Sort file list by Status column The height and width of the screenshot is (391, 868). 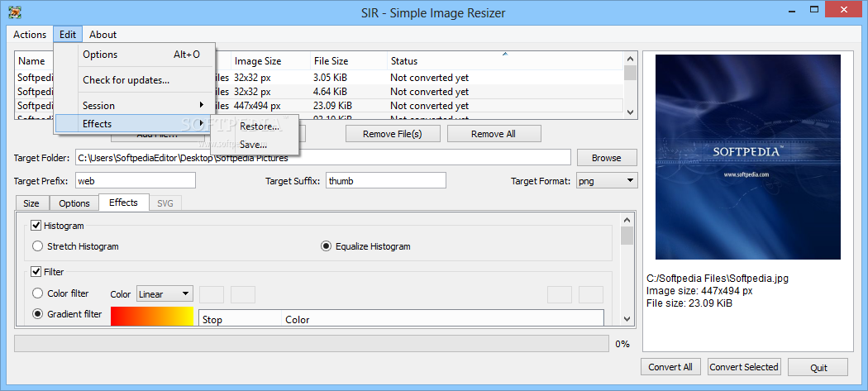click(505, 61)
